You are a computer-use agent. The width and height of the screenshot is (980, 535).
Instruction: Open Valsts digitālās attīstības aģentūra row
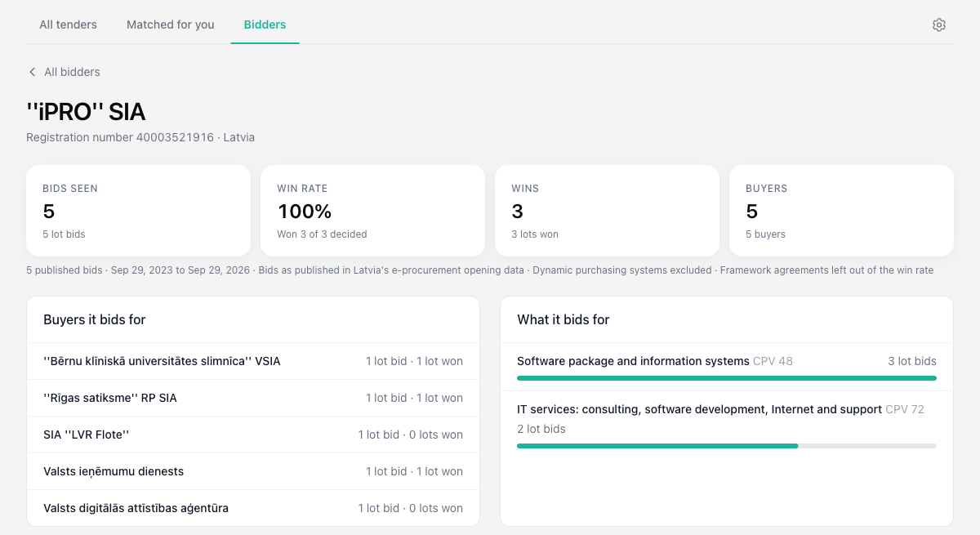tap(253, 508)
